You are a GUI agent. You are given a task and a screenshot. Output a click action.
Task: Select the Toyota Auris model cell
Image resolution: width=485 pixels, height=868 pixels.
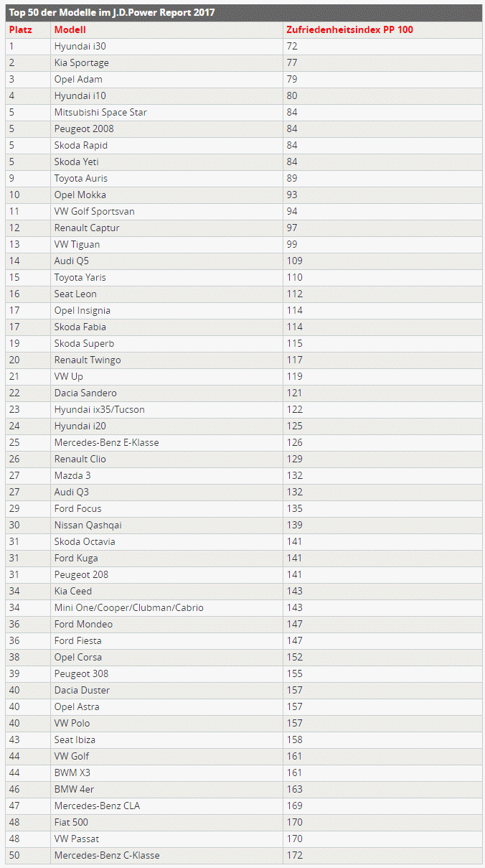tap(81, 178)
